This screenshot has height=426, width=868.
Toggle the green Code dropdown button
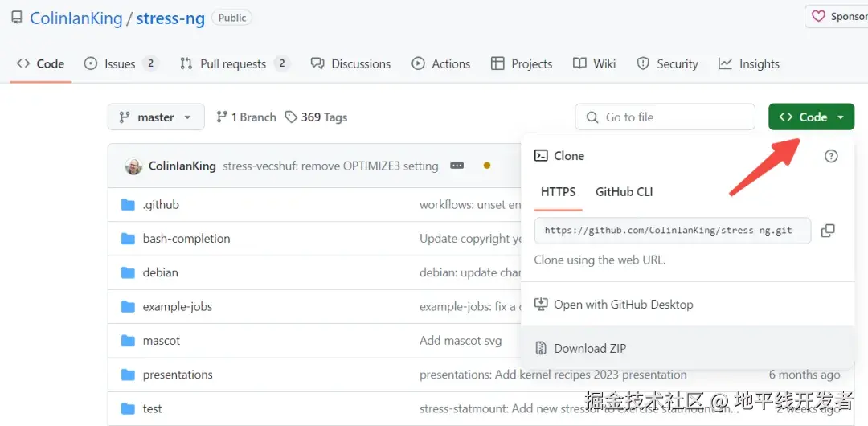(811, 117)
